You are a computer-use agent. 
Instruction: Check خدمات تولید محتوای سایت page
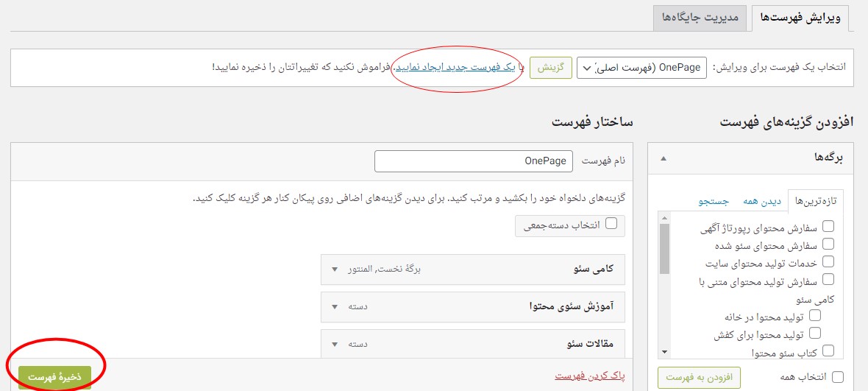828,261
